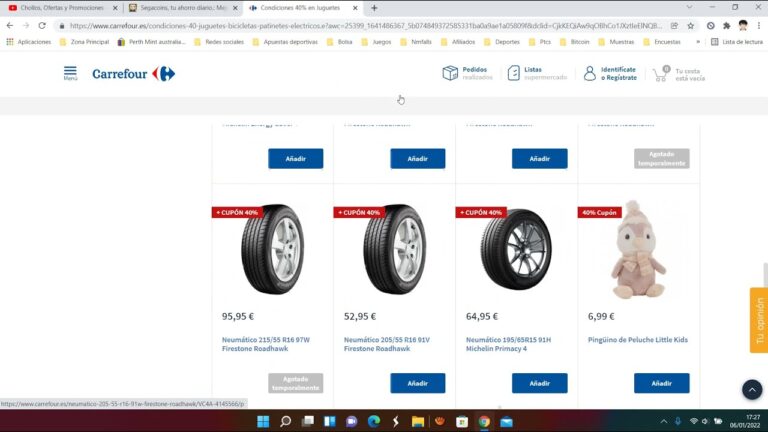View the Michelin Primacy 4 tire image
The height and width of the screenshot is (432, 768).
tap(516, 249)
